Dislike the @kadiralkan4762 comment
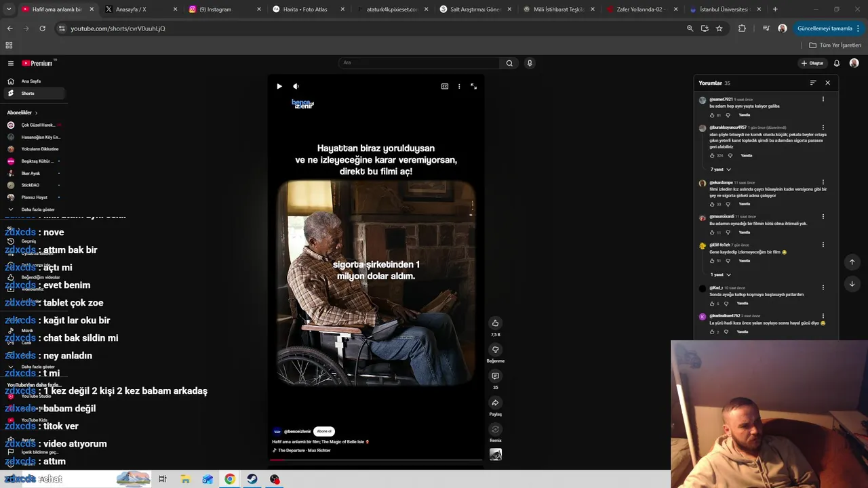The width and height of the screenshot is (868, 488). 728,332
